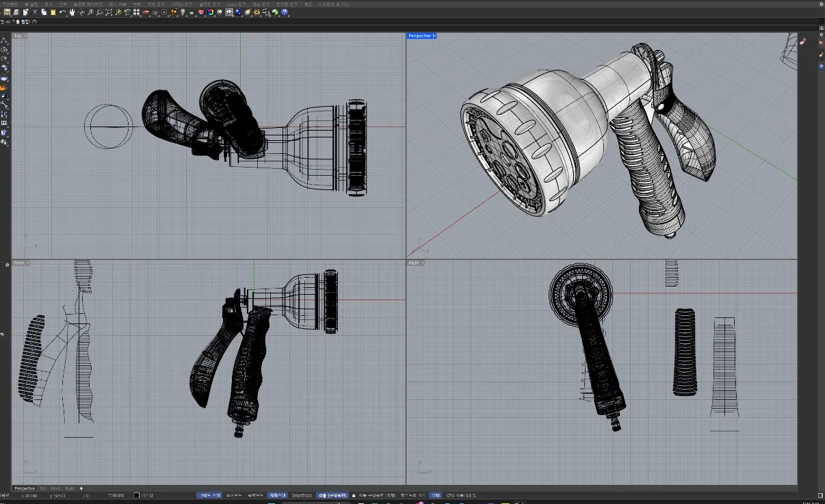Screen dimensions: 825x504
Task: Add a new viewport tab with plus
Action: tap(81, 488)
